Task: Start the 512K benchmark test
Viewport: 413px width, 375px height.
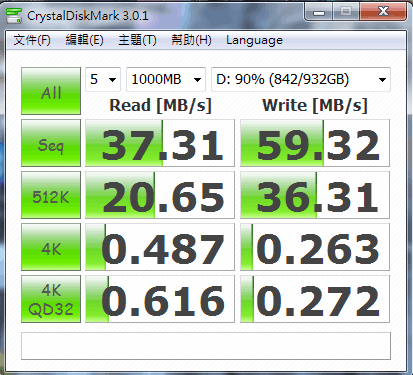Action: click(x=51, y=195)
